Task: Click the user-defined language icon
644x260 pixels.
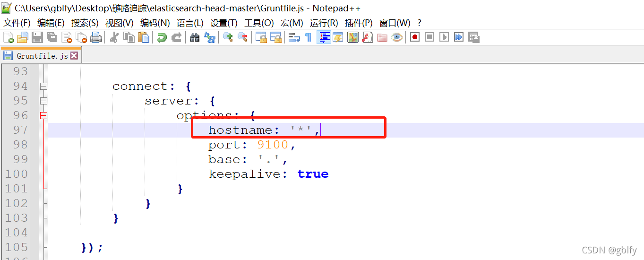Action: point(338,37)
